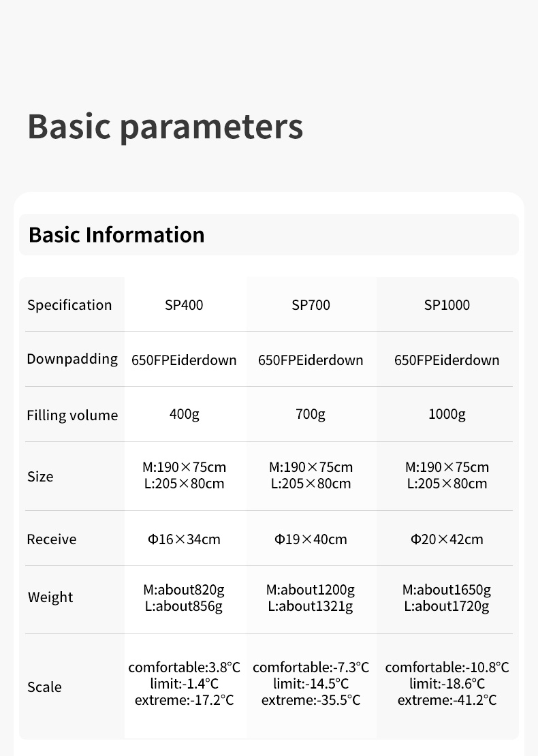The width and height of the screenshot is (538, 756).
Task: Click the SP1000 "extreme:-41.2°C" text
Action: pos(447,700)
